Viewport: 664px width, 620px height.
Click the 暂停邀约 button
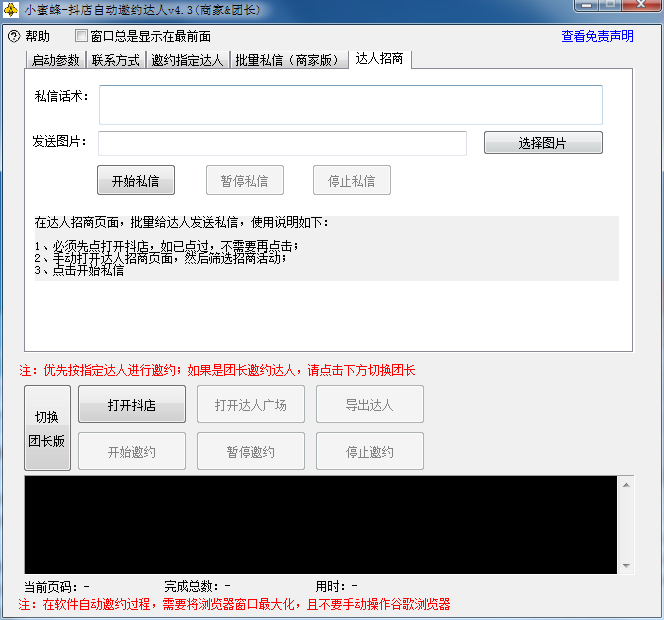pyautogui.click(x=251, y=451)
